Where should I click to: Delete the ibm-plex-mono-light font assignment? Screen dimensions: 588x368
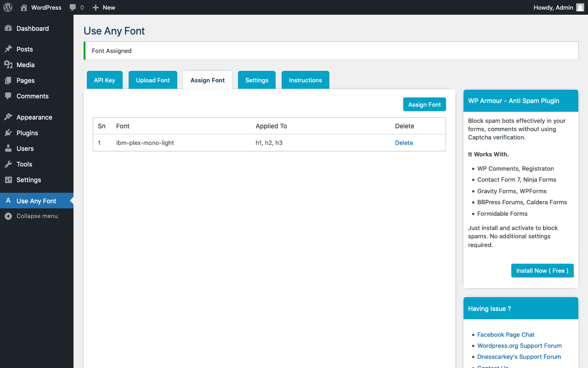[x=404, y=143]
